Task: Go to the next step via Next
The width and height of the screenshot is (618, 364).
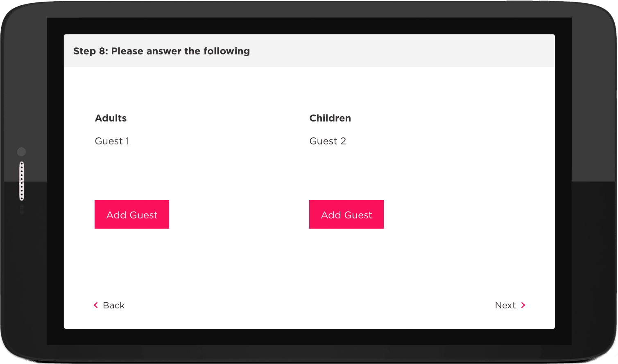Action: [510, 305]
